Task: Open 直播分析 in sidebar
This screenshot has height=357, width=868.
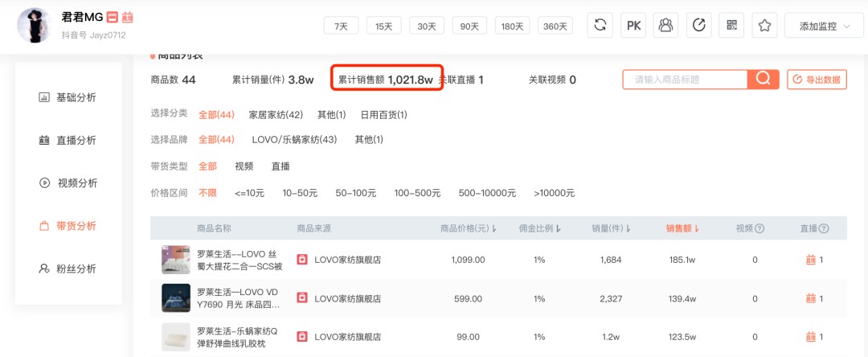Action: pos(68,140)
